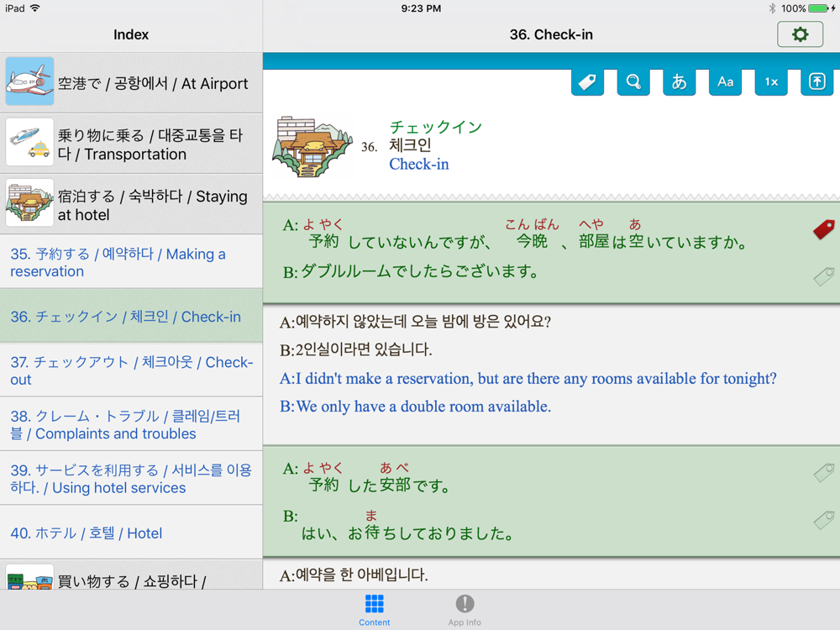This screenshot has height=630, width=840.
Task: Tap the hotel illustration in lesson header
Action: pyautogui.click(x=312, y=146)
